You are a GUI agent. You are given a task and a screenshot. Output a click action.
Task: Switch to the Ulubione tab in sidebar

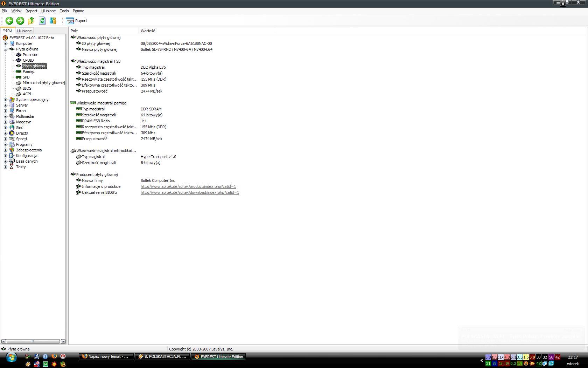tap(24, 31)
